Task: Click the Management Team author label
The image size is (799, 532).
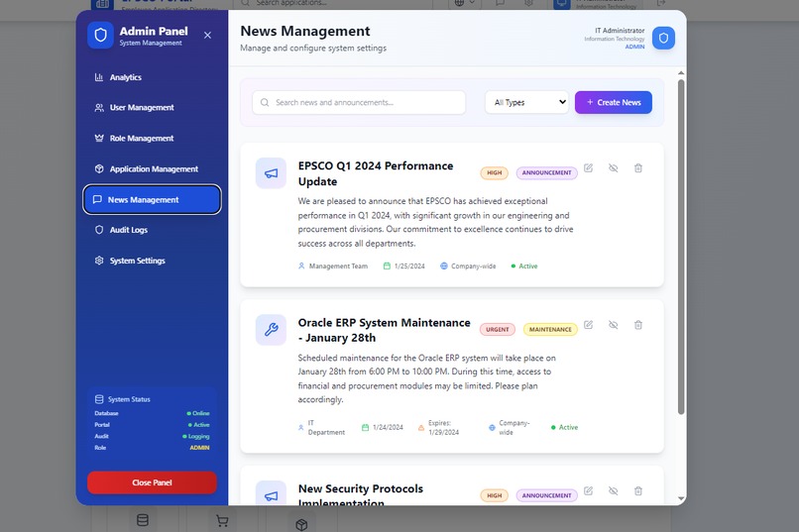Action: (x=338, y=266)
